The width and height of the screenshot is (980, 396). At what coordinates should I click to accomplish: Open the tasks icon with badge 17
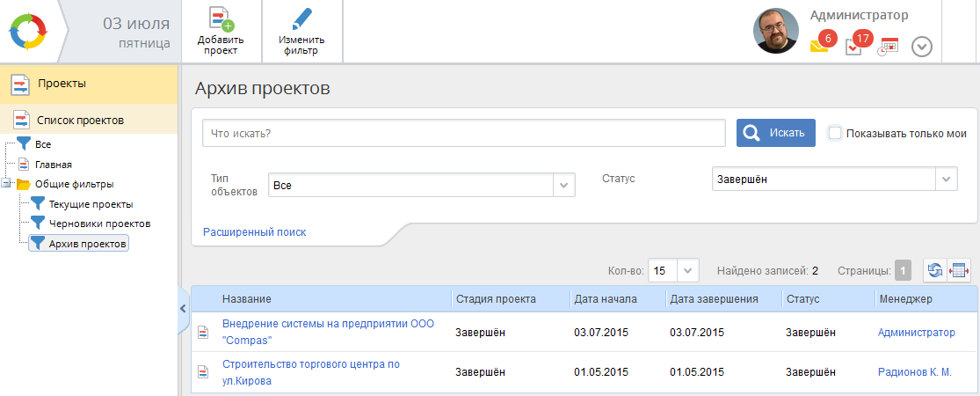point(853,46)
